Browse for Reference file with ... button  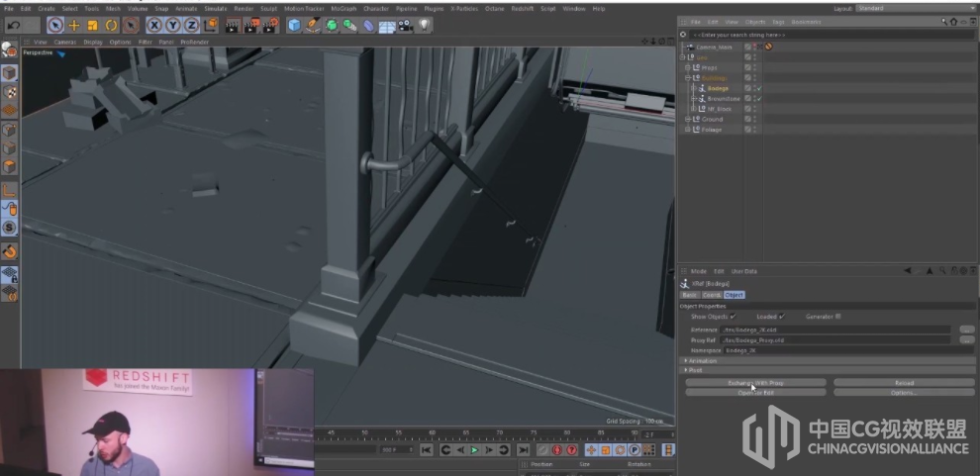point(967,330)
